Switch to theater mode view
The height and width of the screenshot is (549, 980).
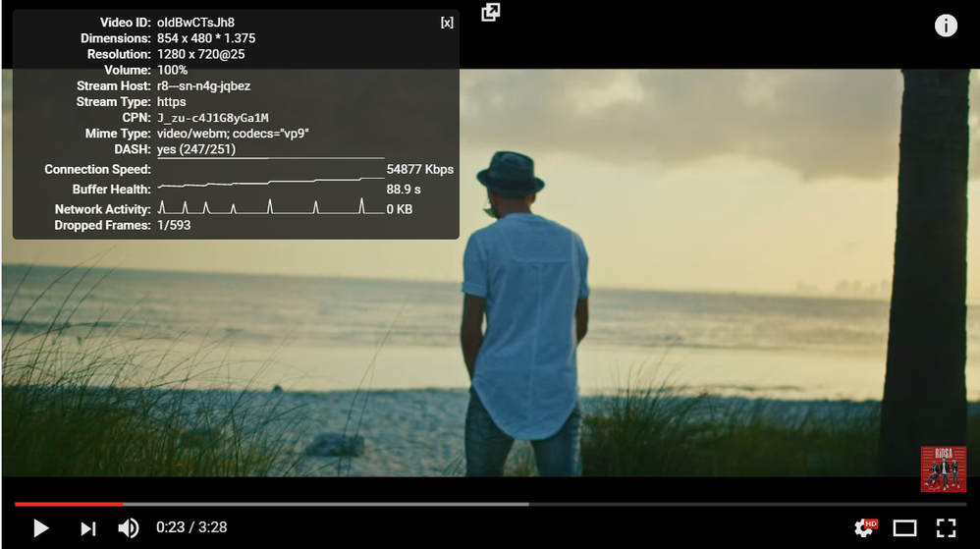pyautogui.click(x=904, y=528)
